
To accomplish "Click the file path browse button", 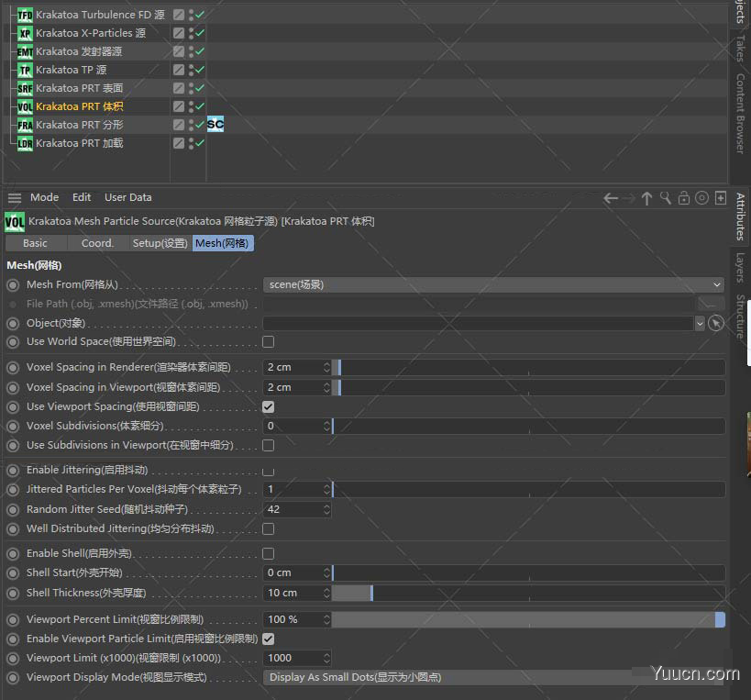I will [x=711, y=304].
